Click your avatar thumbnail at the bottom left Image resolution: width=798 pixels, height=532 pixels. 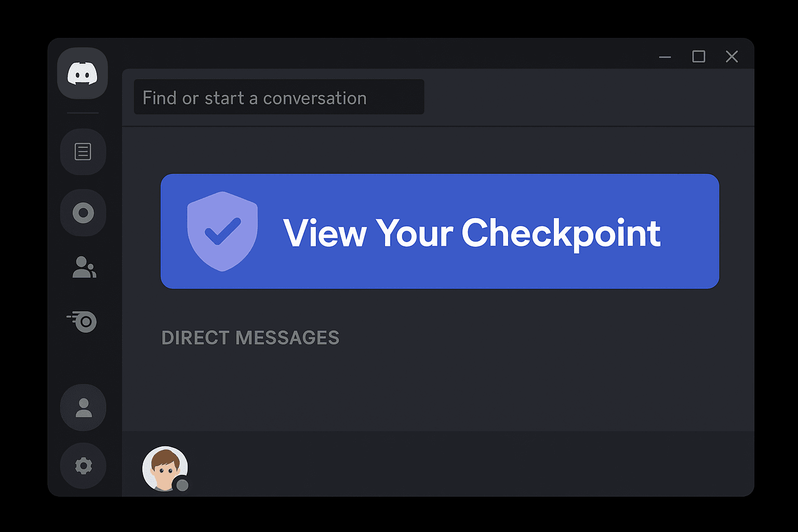point(164,468)
